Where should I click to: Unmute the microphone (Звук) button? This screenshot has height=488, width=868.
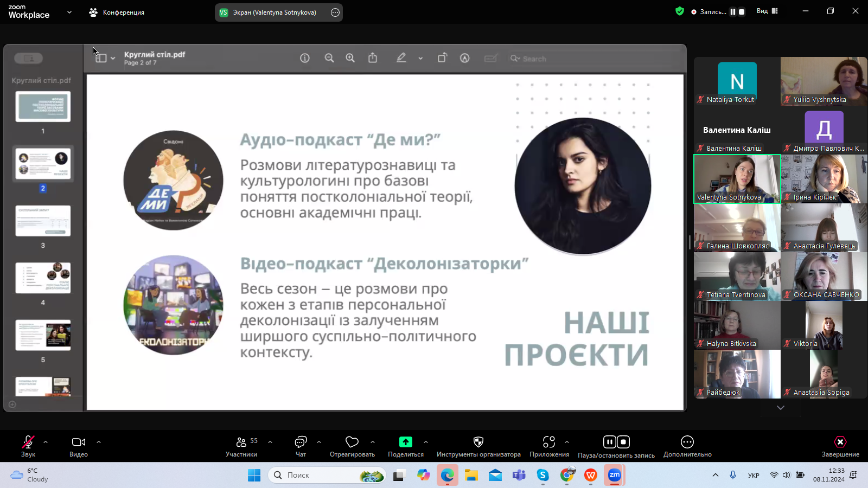pos(28,442)
